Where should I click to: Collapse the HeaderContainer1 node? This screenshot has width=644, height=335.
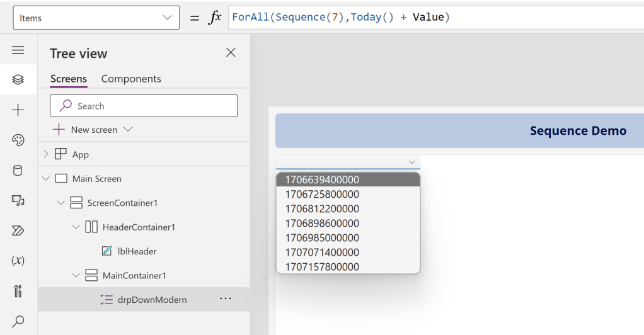[76, 227]
